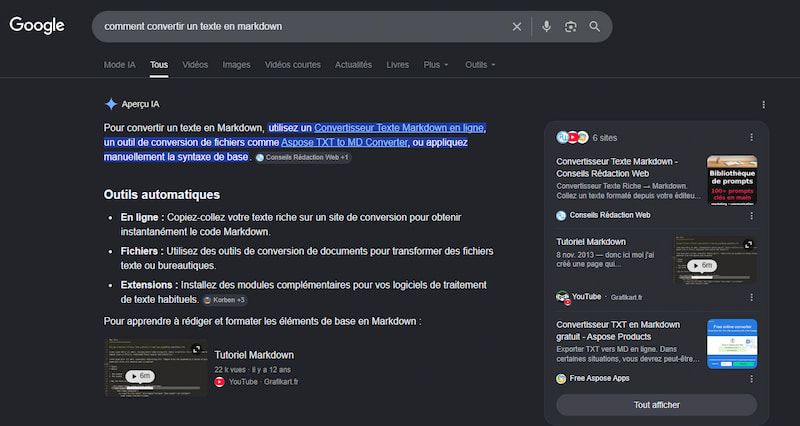The height and width of the screenshot is (426, 800).
Task: Expand the Plus dropdown menu
Action: click(x=436, y=65)
